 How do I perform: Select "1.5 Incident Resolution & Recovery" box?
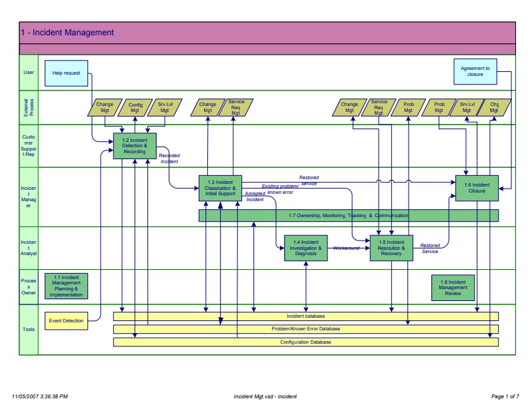(x=391, y=248)
